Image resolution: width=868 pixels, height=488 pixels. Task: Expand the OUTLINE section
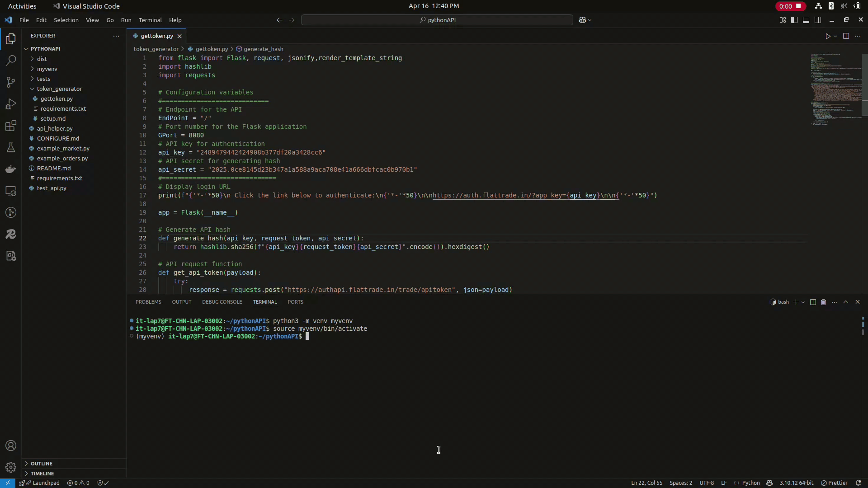[42, 464]
